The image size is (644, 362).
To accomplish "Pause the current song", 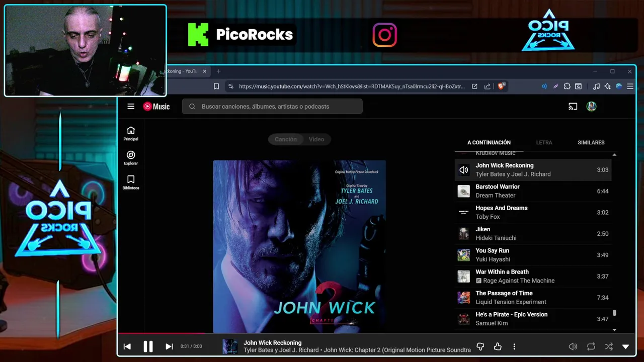I will click(148, 346).
